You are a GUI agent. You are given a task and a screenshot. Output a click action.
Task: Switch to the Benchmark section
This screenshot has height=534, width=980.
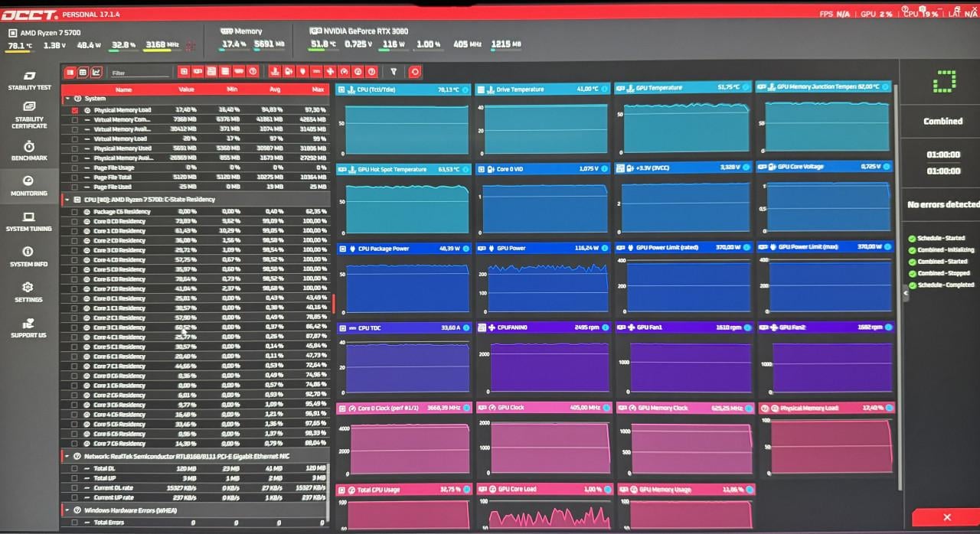pyautogui.click(x=29, y=151)
